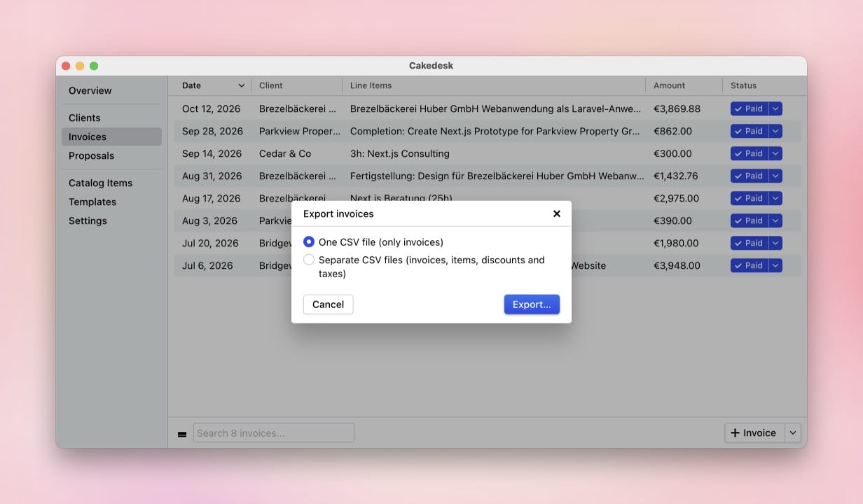This screenshot has width=863, height=504.
Task: Click the amount €3,948.00
Action: click(x=677, y=265)
